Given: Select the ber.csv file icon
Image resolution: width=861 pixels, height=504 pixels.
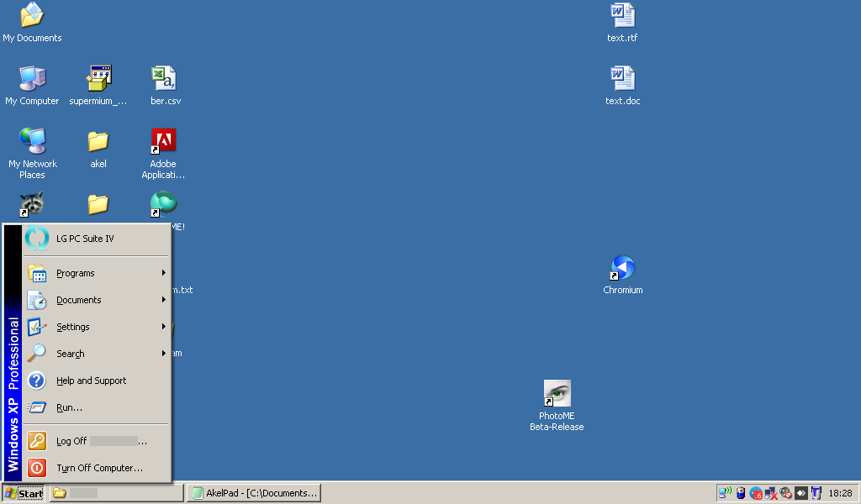Looking at the screenshot, I should click(164, 78).
